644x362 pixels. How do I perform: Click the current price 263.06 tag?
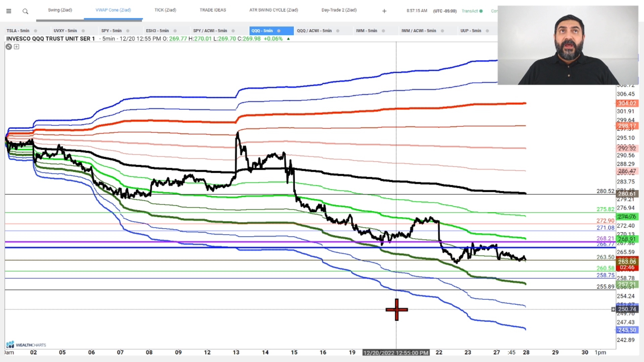[627, 261]
